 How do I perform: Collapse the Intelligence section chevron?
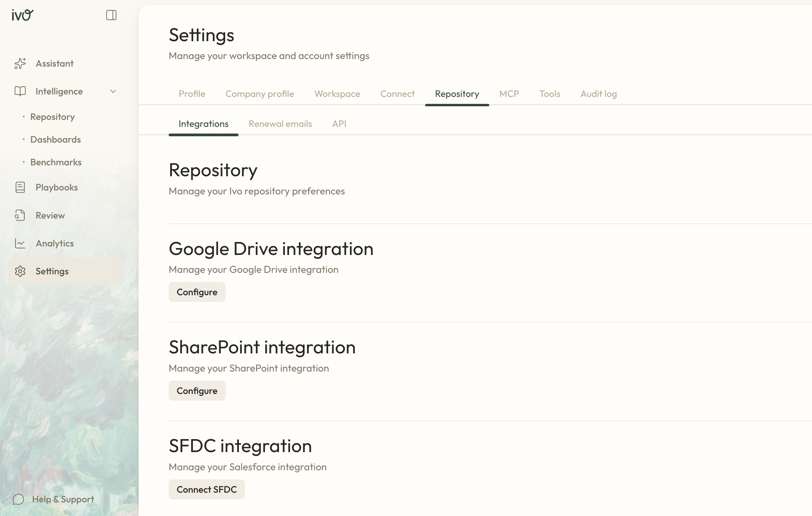pos(113,91)
